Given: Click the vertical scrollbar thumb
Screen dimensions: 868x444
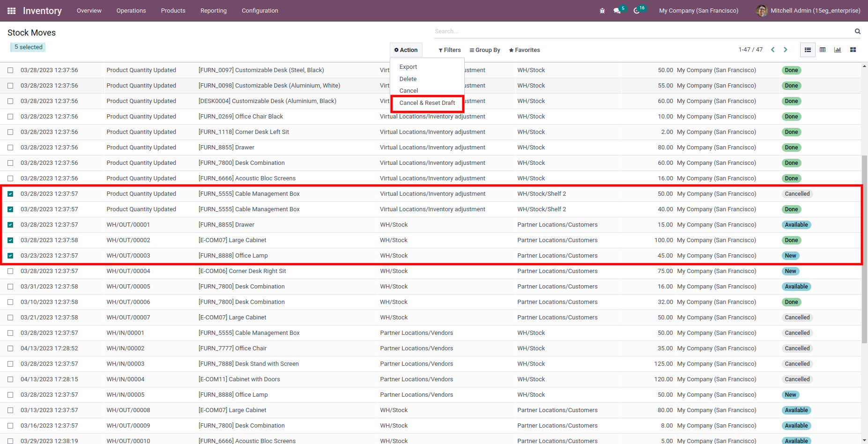Looking at the screenshot, I should pyautogui.click(x=864, y=249).
